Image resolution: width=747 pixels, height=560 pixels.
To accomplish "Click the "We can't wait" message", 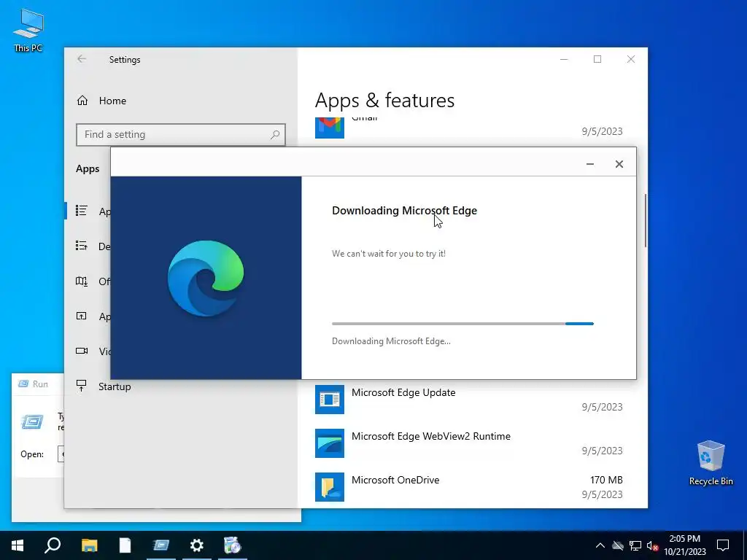I will coord(389,254).
